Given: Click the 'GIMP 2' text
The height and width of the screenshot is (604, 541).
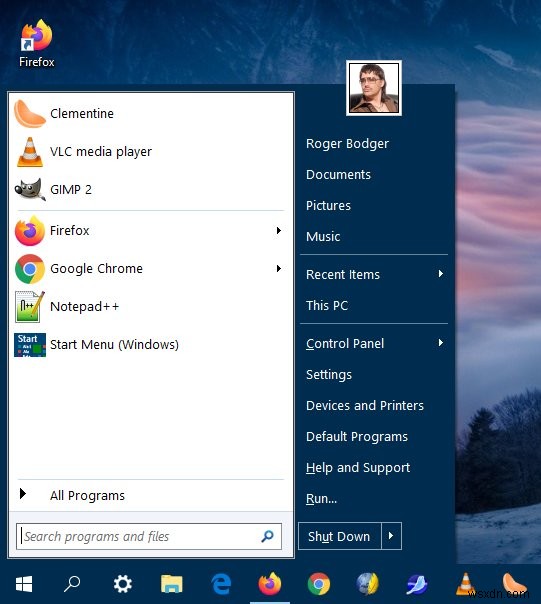Looking at the screenshot, I should (71, 190).
